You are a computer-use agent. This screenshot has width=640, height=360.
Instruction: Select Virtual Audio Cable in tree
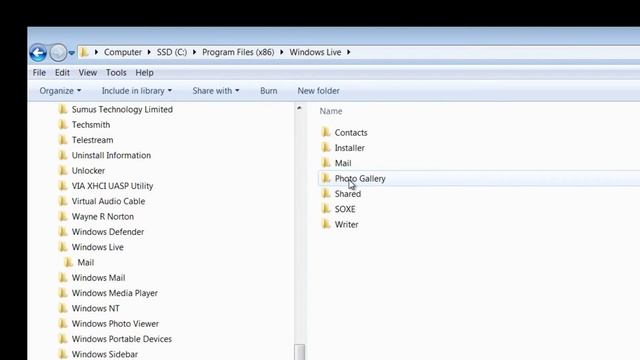(x=108, y=201)
